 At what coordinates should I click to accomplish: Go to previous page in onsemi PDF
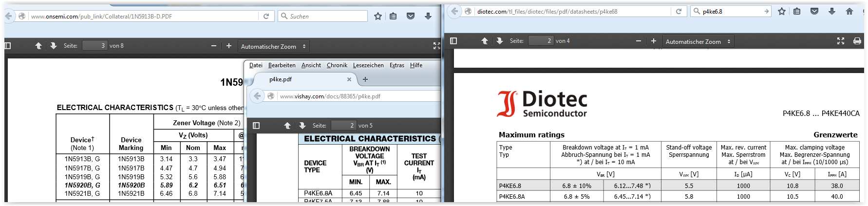click(38, 46)
